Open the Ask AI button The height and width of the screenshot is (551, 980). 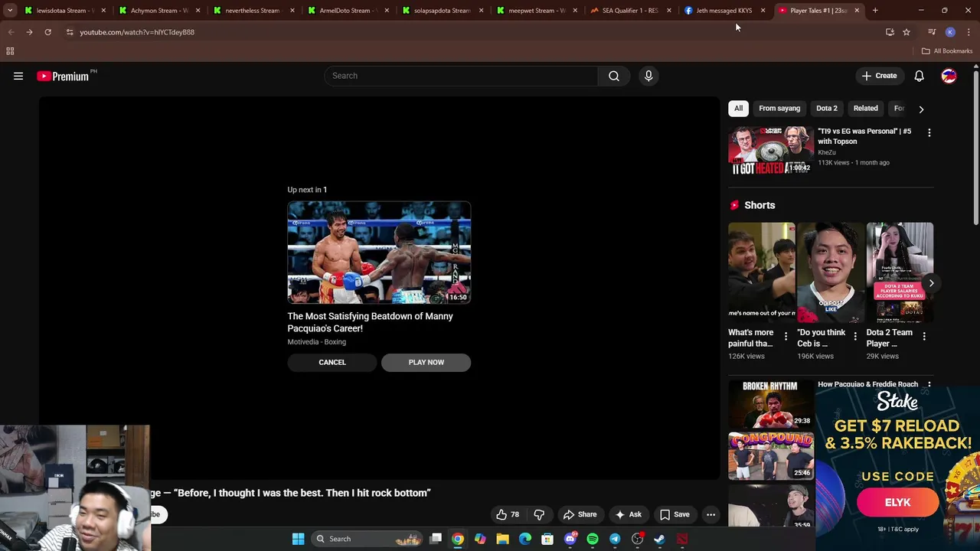(628, 514)
